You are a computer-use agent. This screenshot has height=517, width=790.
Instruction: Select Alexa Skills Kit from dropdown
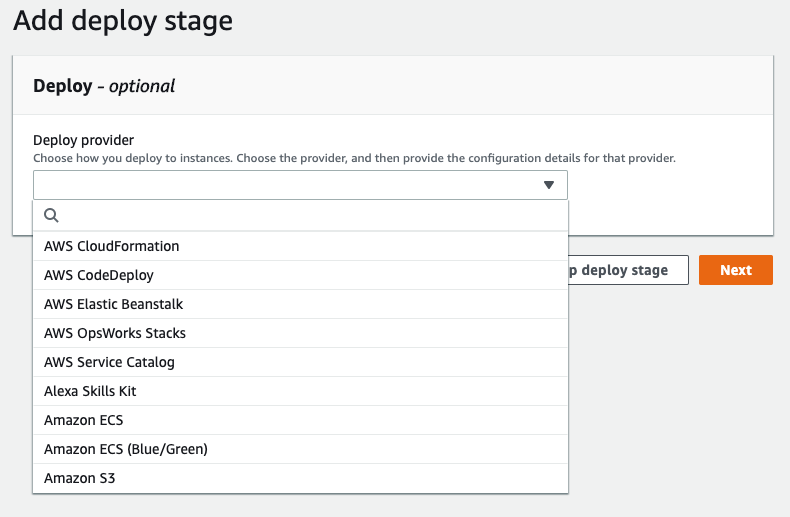(x=90, y=391)
